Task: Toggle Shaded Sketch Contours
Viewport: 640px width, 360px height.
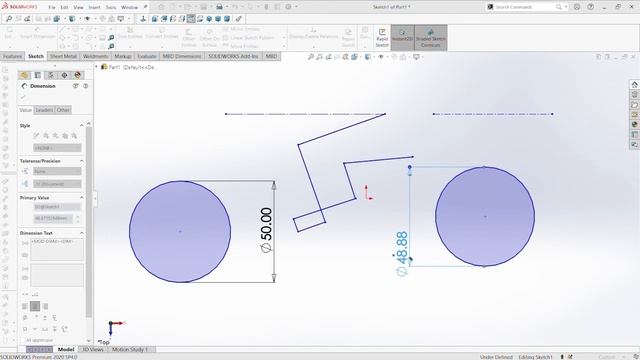Action: (x=431, y=38)
